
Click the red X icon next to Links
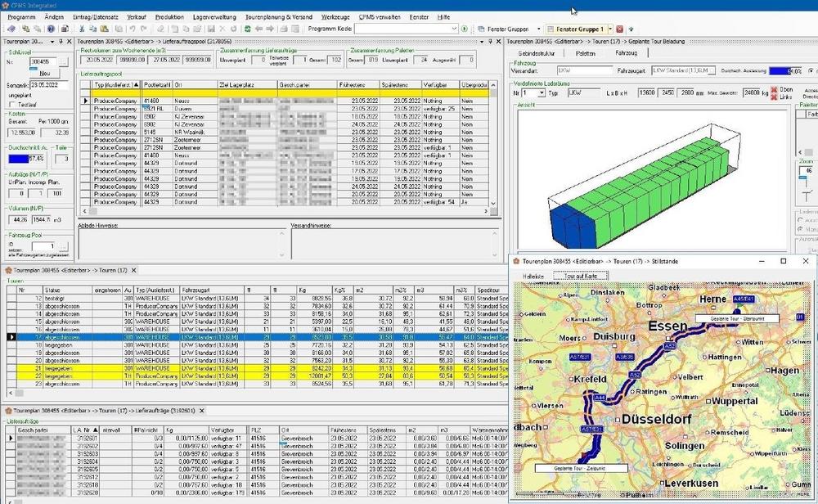[x=774, y=98]
